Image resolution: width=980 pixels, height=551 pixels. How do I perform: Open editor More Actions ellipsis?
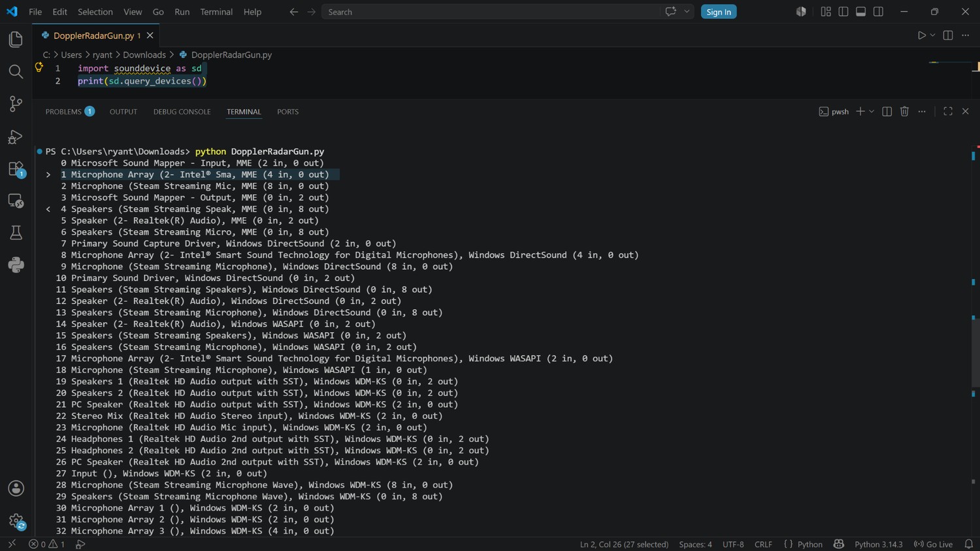coord(966,35)
